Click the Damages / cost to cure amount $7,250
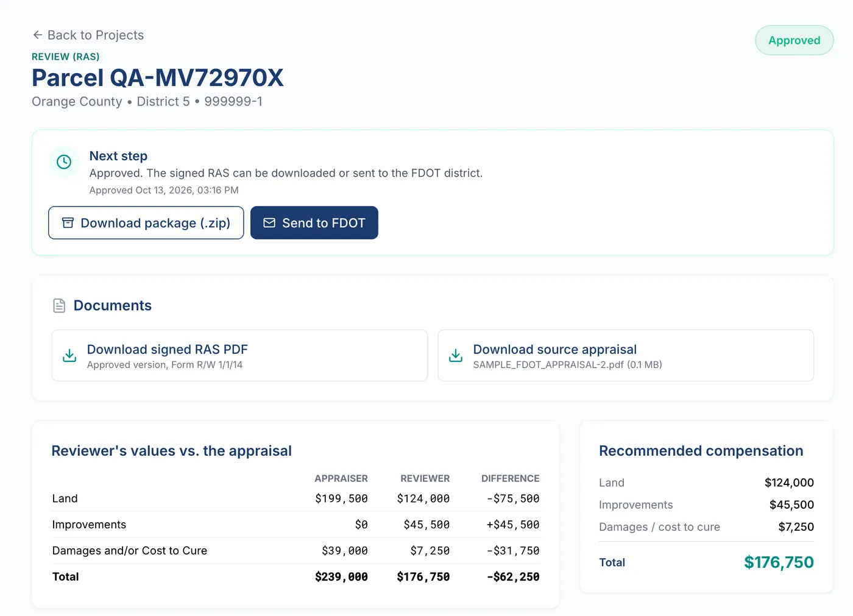The image size is (853, 616). click(x=796, y=527)
